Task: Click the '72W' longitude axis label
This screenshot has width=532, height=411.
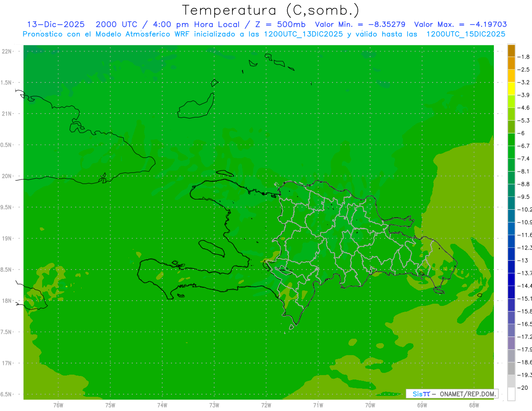Action: pyautogui.click(x=266, y=405)
